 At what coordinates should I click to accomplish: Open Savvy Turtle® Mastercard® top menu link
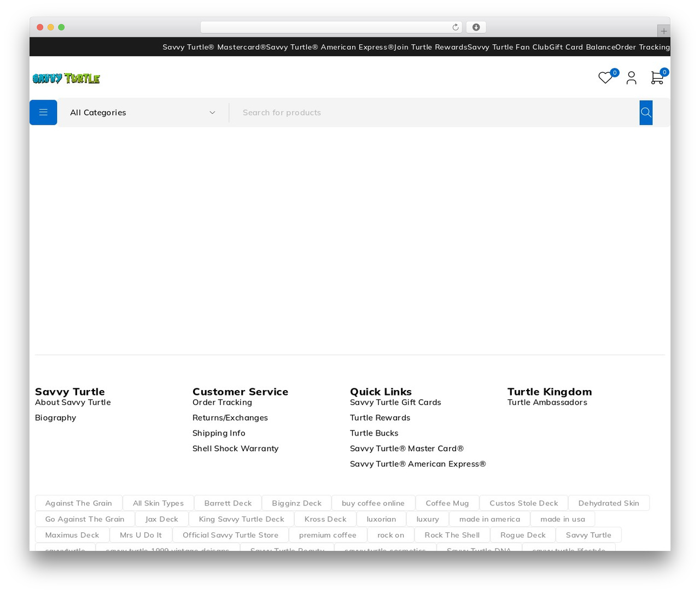click(214, 47)
